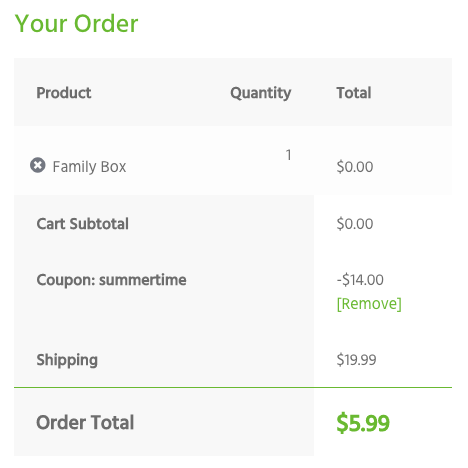Viewport: 468px width, 468px height.
Task: Click the Cart Subtotal label
Action: [82, 224]
